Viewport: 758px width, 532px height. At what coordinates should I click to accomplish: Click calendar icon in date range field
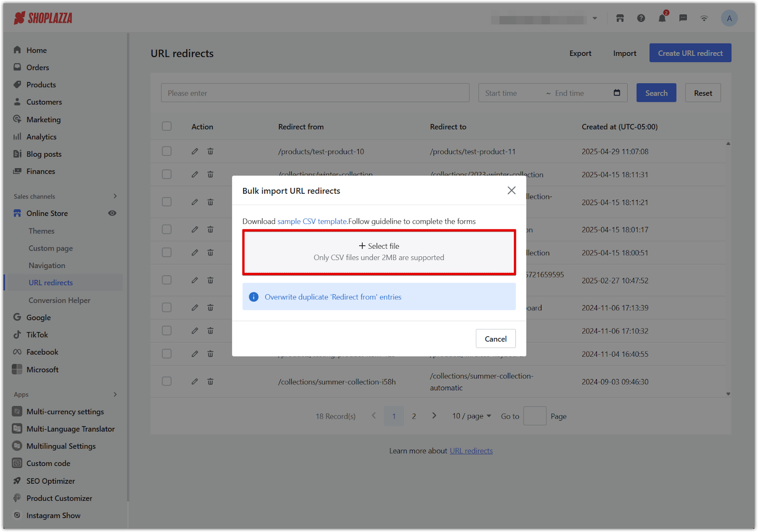(617, 93)
